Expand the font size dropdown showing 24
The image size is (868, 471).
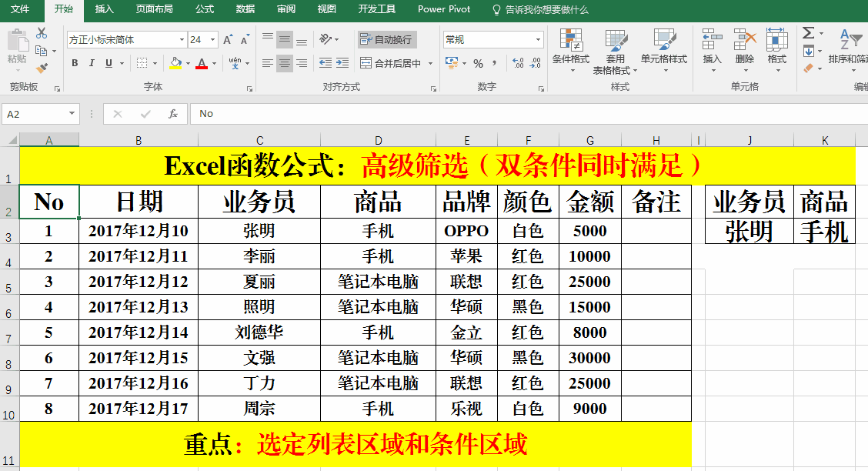pos(213,39)
